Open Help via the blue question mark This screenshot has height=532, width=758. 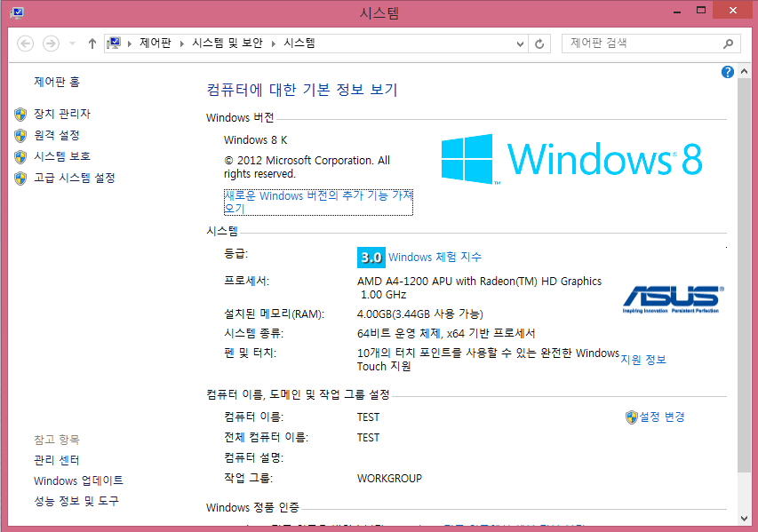[x=728, y=72]
